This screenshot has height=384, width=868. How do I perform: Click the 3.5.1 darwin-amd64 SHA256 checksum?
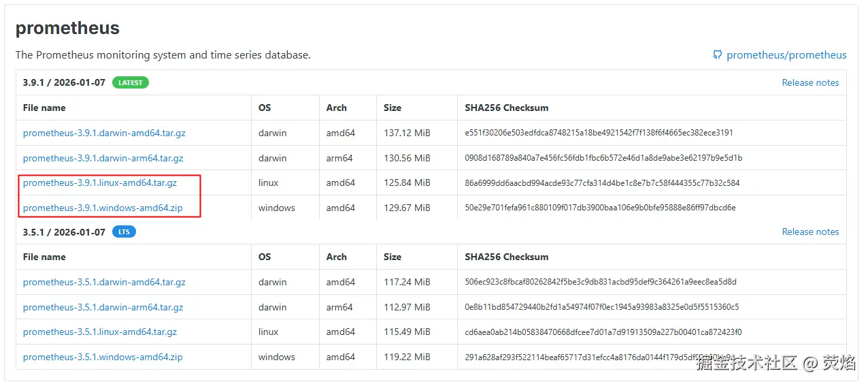(601, 282)
